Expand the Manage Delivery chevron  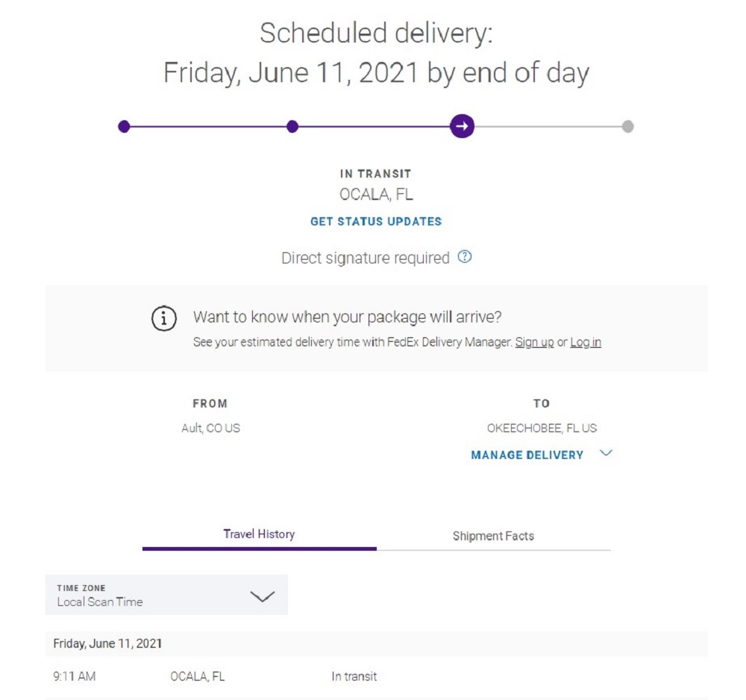[606, 453]
